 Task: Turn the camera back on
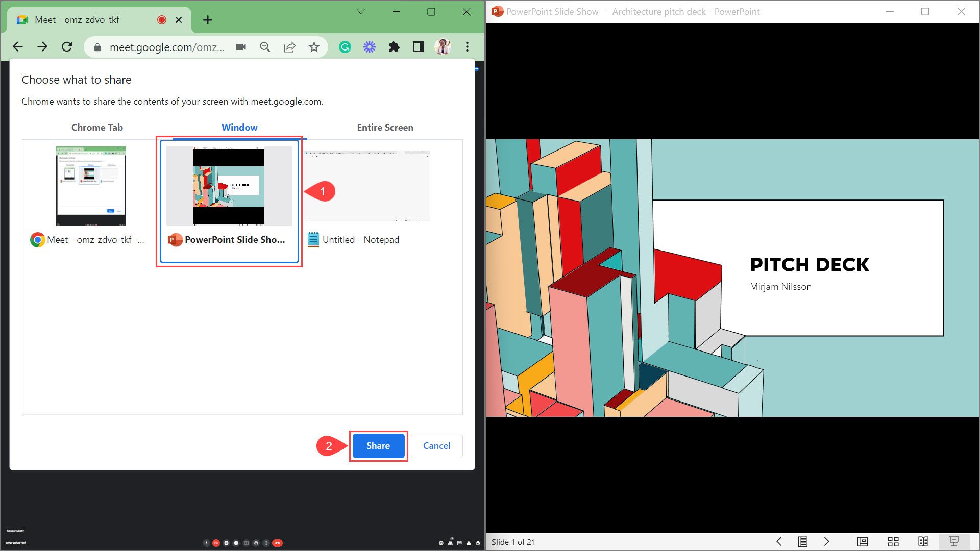pos(216,543)
